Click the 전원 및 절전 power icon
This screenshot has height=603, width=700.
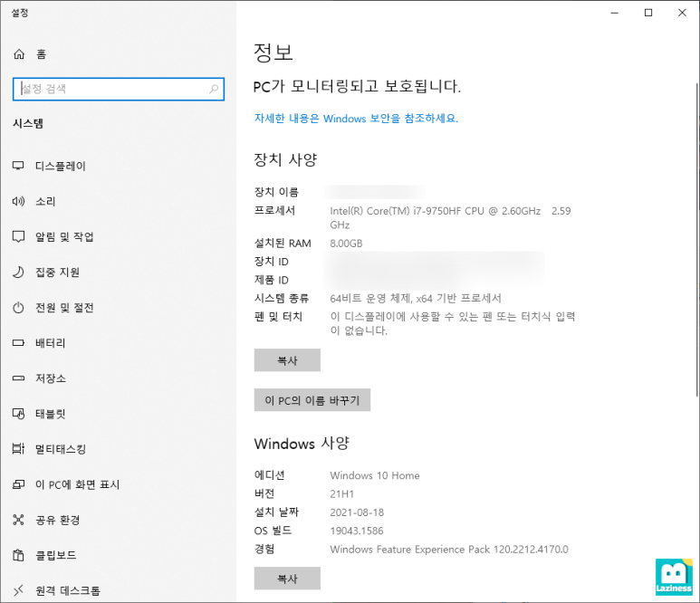tap(18, 308)
